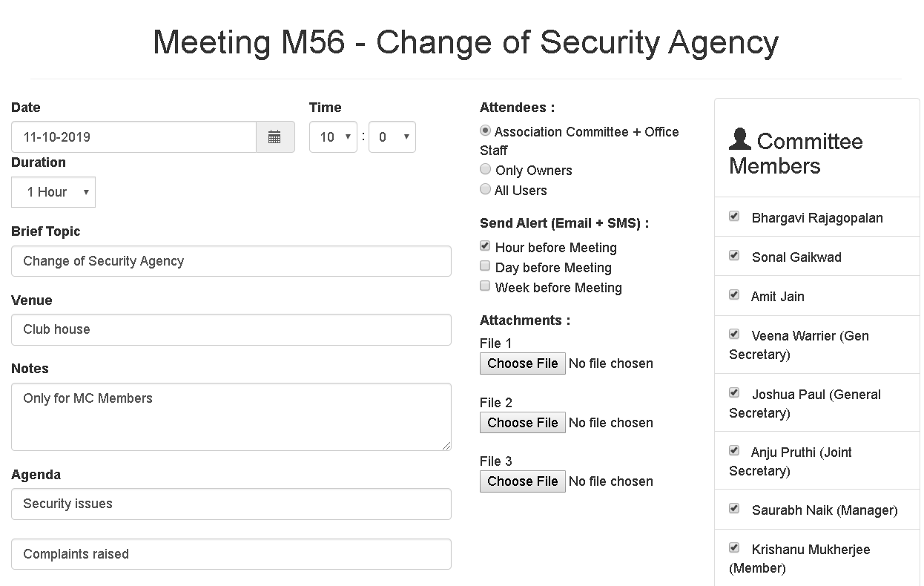
Task: Click the Committee Members person icon
Action: pyautogui.click(x=742, y=141)
